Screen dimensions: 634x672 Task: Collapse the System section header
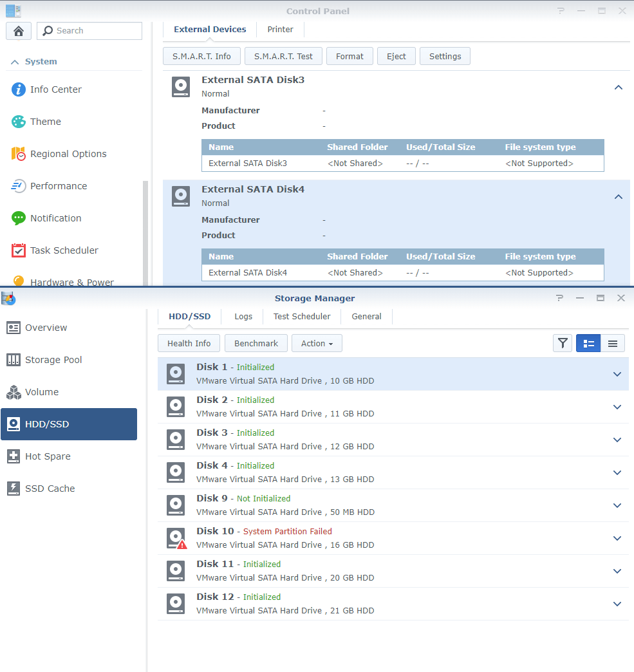pos(14,62)
